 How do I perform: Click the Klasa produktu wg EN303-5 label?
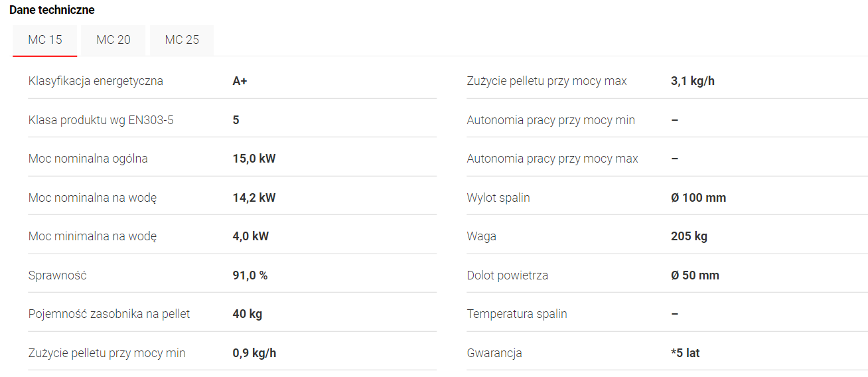(101, 120)
